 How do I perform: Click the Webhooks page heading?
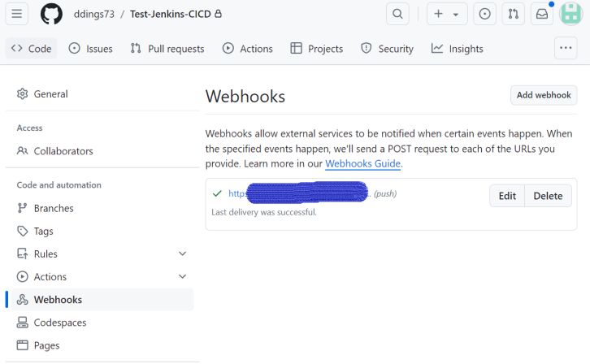pos(245,97)
